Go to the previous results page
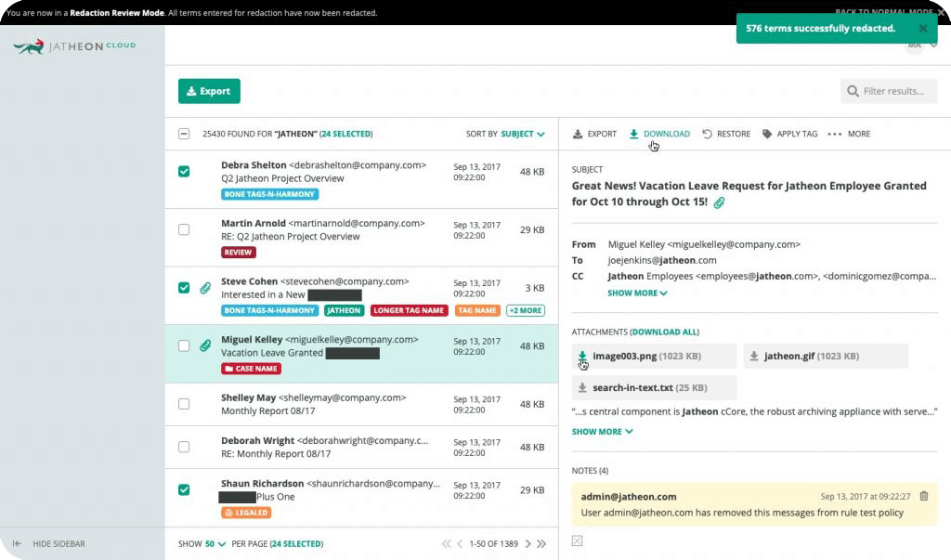Viewport: 951px width, 560px height. click(460, 544)
